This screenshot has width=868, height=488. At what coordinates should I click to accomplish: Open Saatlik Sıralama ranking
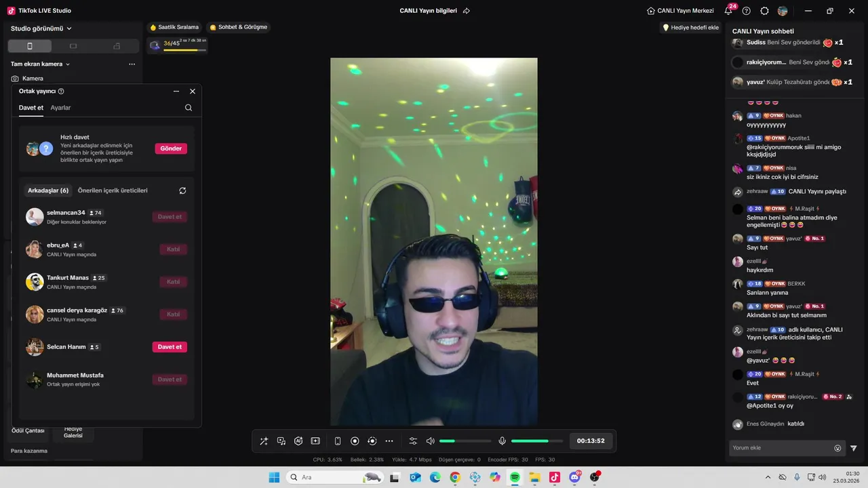point(174,27)
